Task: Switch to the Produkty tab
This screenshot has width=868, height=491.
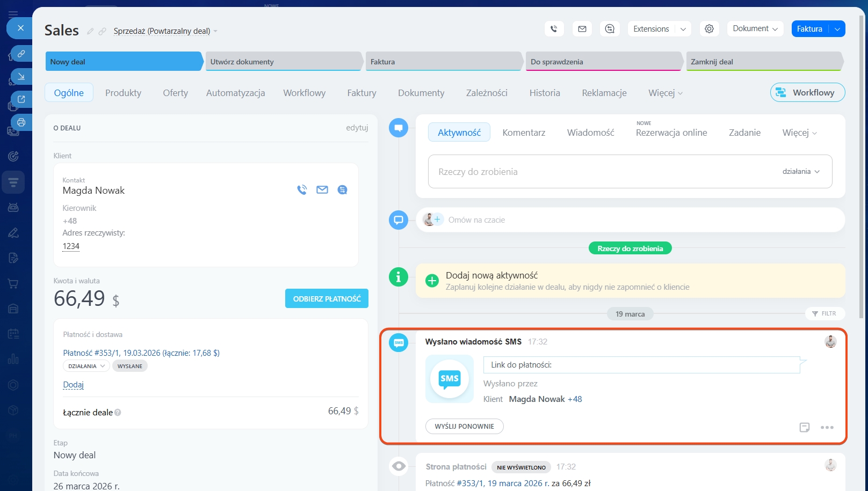Action: 123,93
